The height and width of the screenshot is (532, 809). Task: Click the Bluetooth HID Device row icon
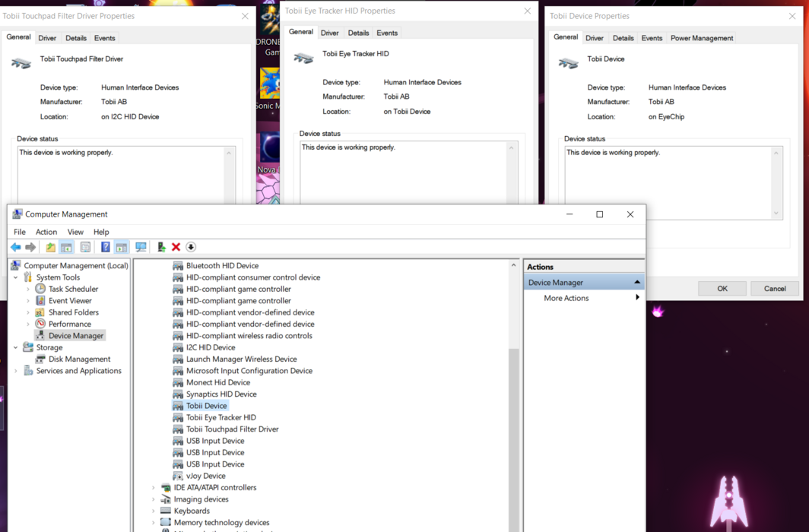(178, 265)
